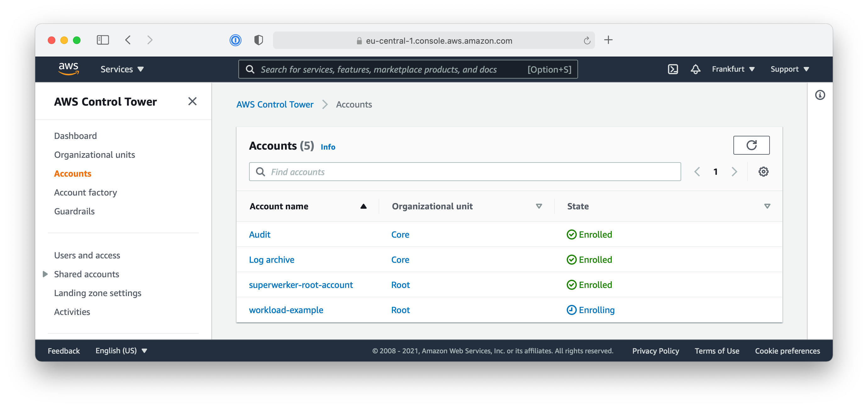This screenshot has height=408, width=868.
Task: Open Support menu in top navigation
Action: pos(788,69)
